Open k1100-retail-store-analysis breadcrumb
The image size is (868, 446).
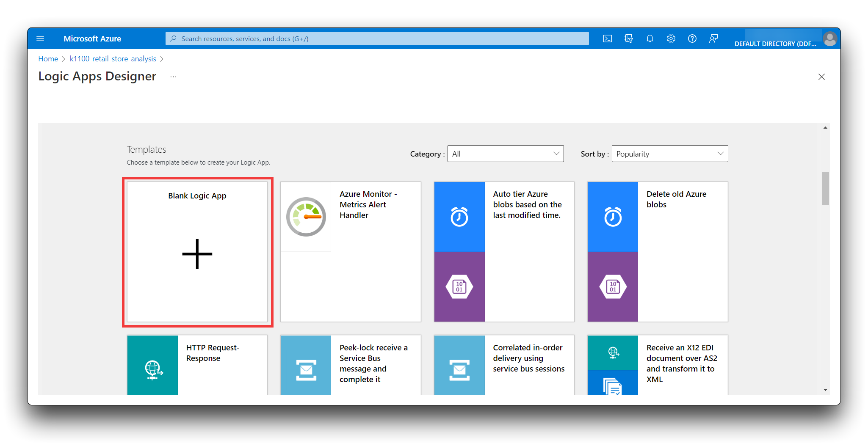tap(113, 59)
